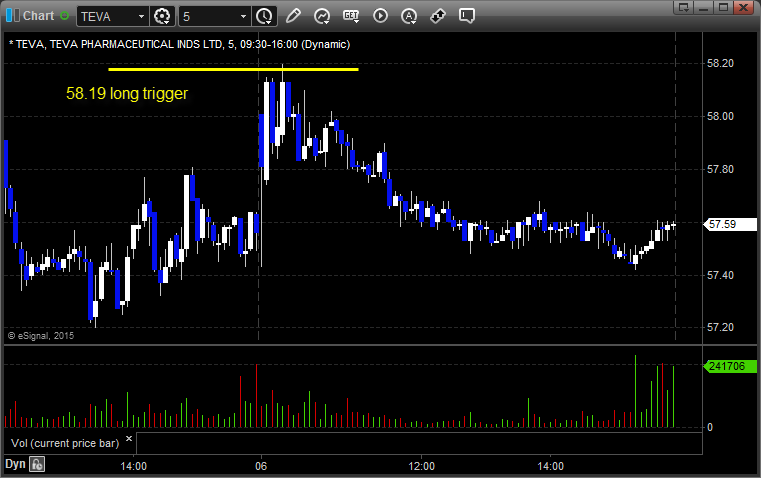The height and width of the screenshot is (478, 761).
Task: Click the 57.20 price axis label
Action: [x=720, y=328]
